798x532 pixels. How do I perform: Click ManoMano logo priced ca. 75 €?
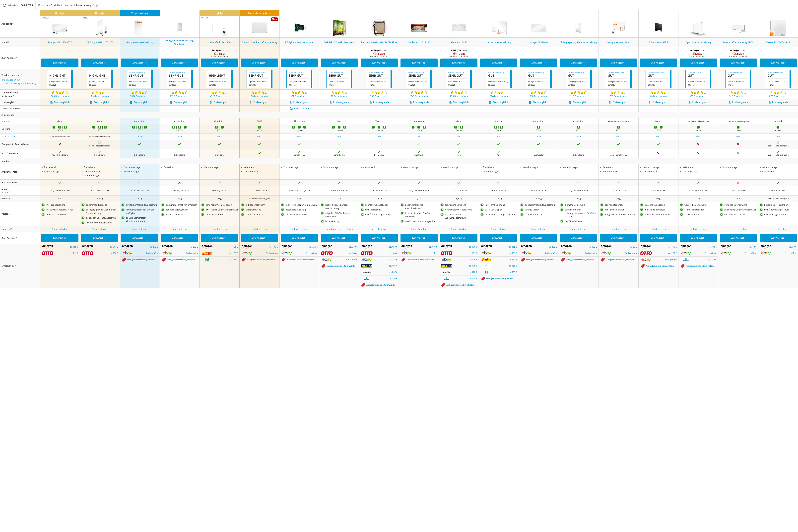point(686,260)
